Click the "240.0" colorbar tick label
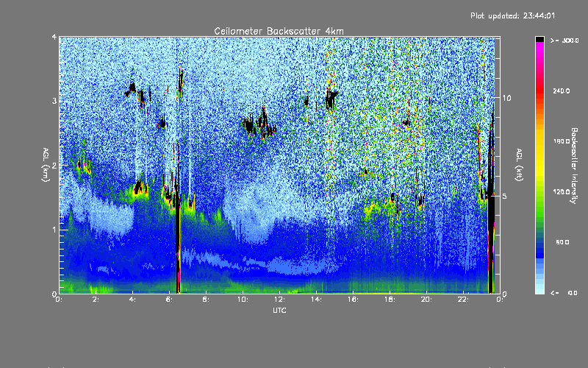The width and height of the screenshot is (588, 368). pyautogui.click(x=562, y=91)
